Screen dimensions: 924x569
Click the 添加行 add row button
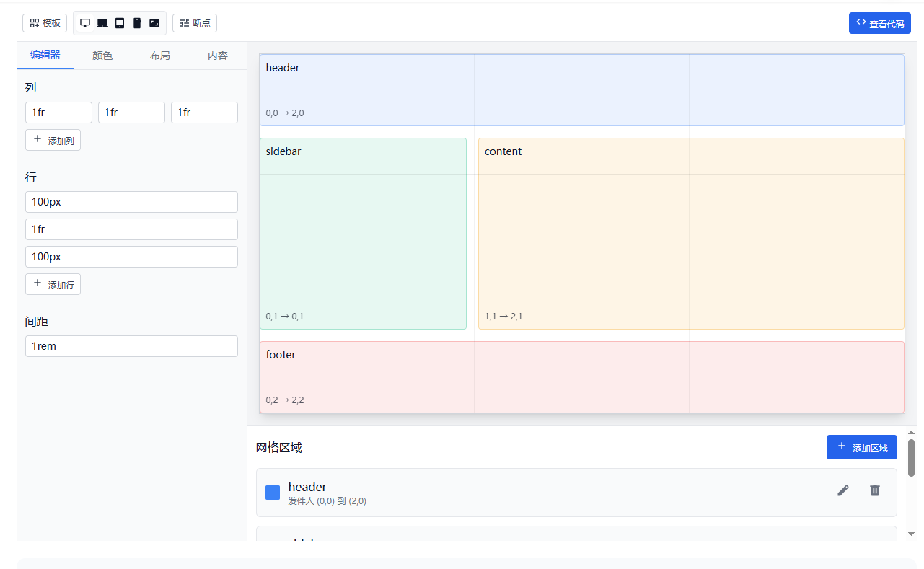tap(53, 284)
